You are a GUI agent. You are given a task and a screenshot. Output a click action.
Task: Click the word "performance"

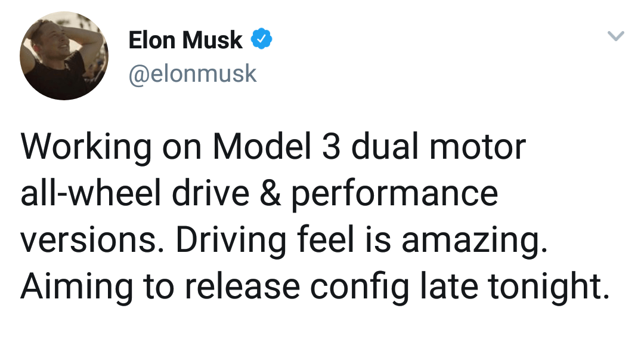tap(395, 196)
